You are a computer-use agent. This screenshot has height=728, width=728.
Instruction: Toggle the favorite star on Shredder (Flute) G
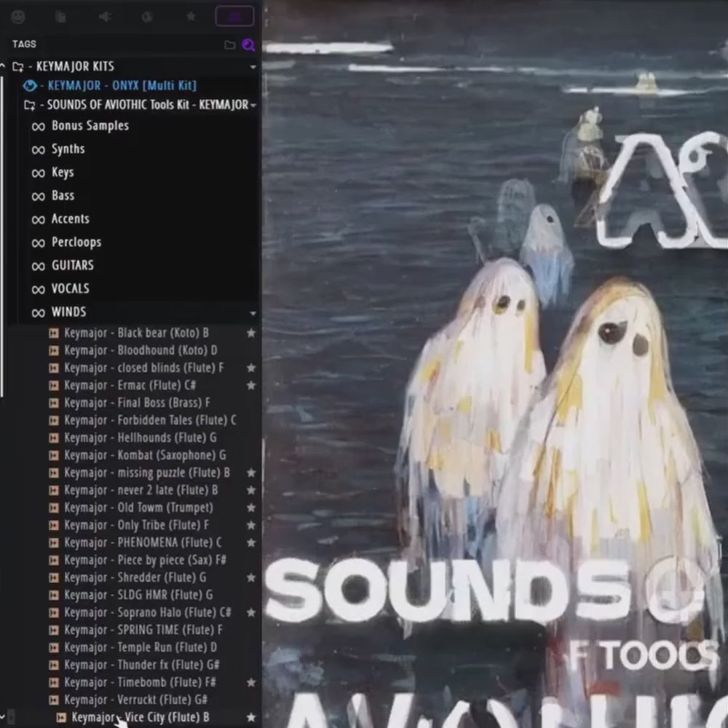click(x=251, y=577)
